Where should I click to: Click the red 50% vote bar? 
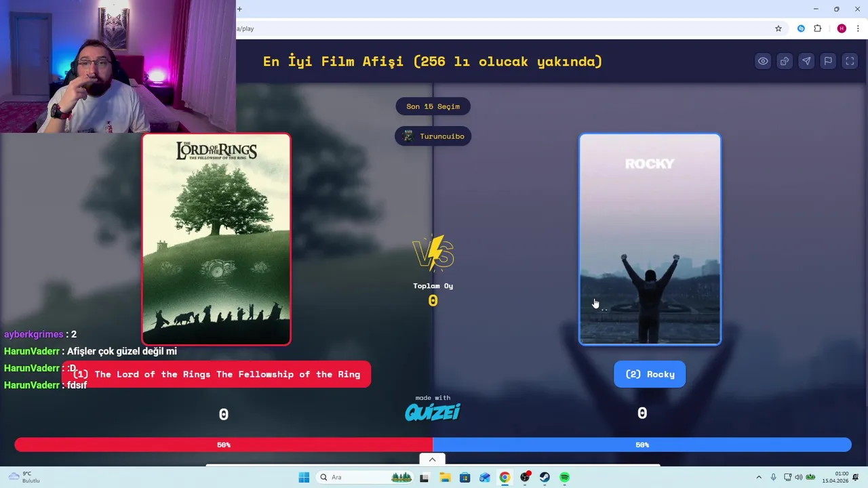(224, 445)
